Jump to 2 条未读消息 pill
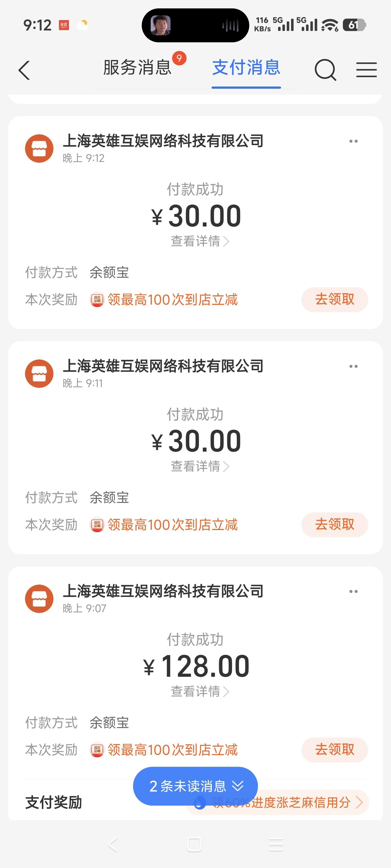 195,786
